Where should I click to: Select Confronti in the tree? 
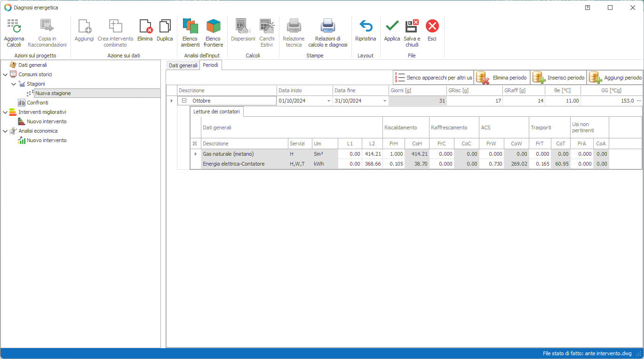pyautogui.click(x=37, y=103)
